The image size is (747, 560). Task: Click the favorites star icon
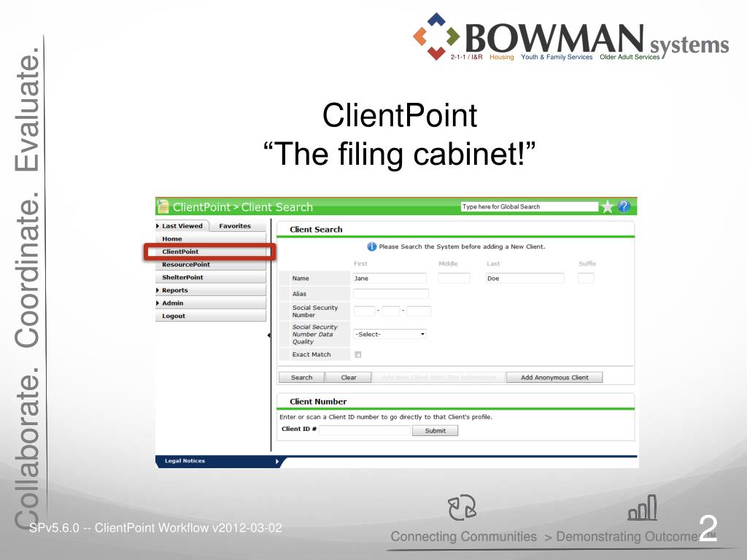[x=607, y=206]
